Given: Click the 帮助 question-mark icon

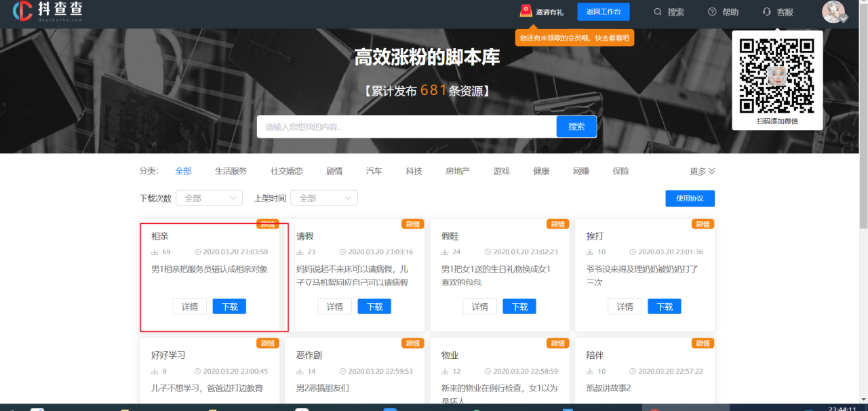Looking at the screenshot, I should (x=711, y=11).
